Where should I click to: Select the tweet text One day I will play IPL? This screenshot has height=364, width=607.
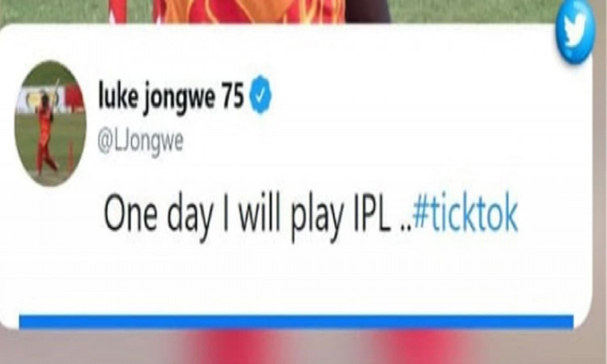click(x=246, y=217)
